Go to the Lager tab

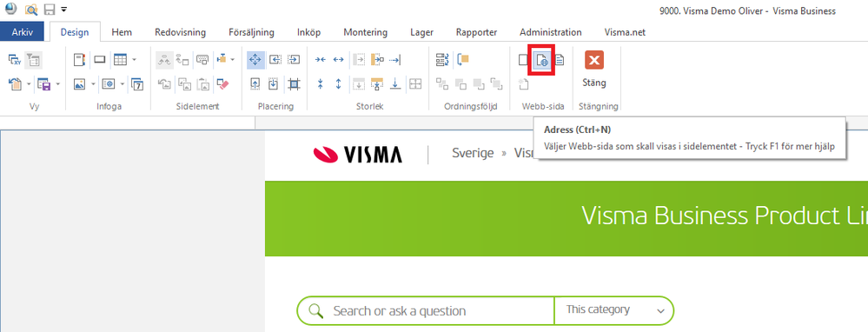tap(421, 33)
